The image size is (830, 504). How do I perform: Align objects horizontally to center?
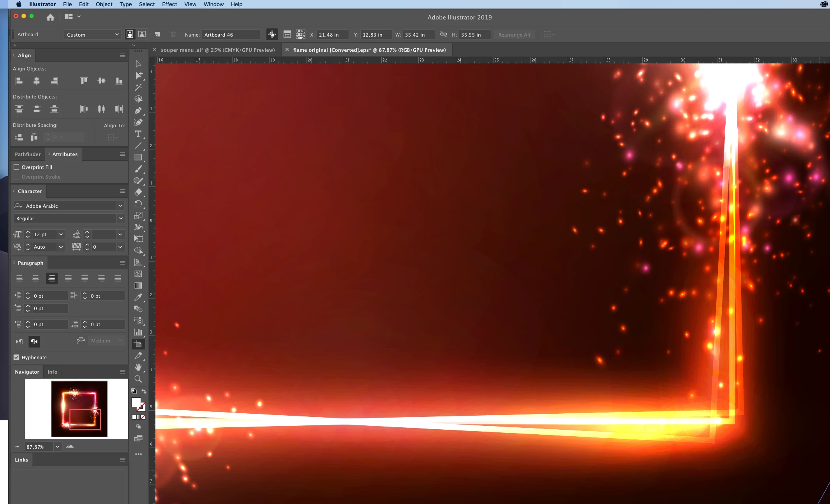point(36,81)
